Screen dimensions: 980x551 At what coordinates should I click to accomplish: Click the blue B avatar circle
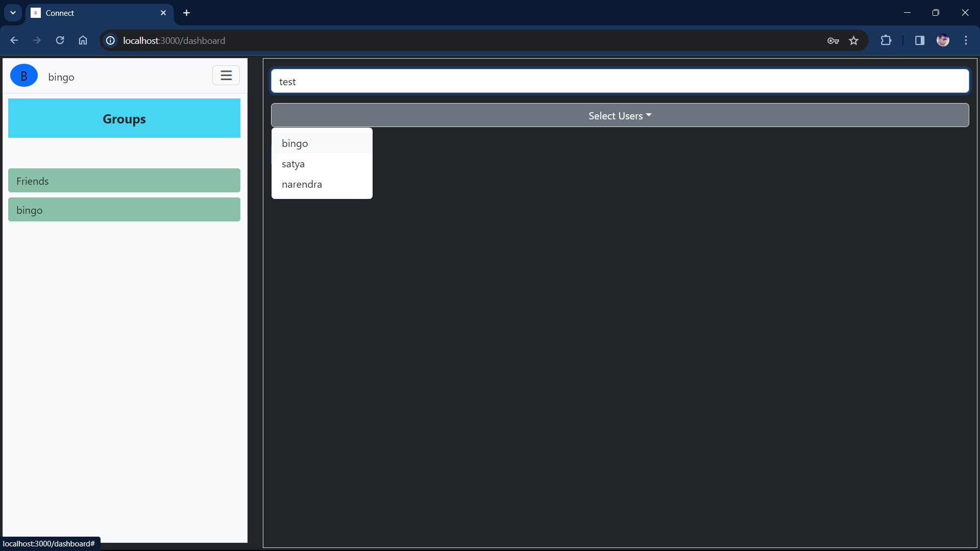pos(24,76)
